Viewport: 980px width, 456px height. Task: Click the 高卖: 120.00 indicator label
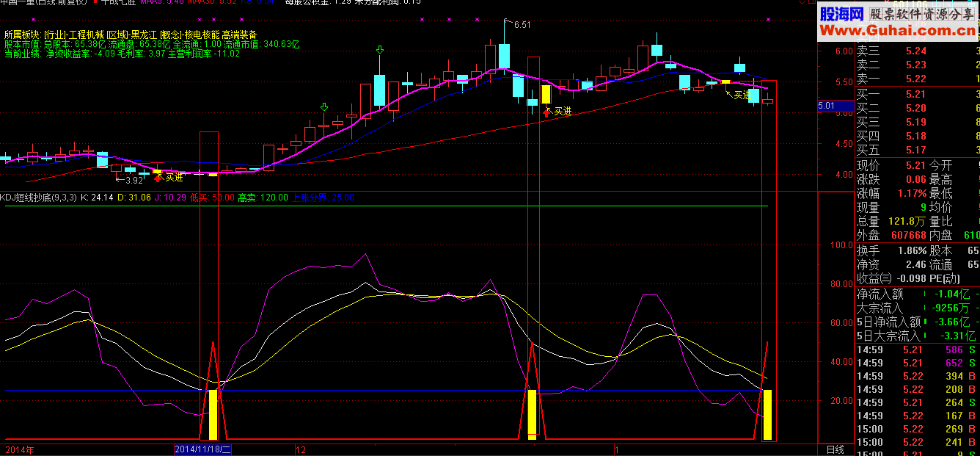[263, 198]
